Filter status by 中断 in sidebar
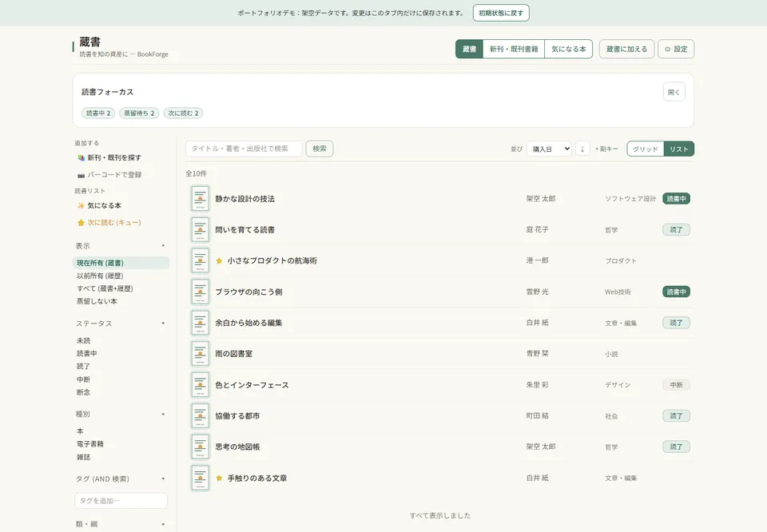This screenshot has height=532, width=767. point(84,379)
